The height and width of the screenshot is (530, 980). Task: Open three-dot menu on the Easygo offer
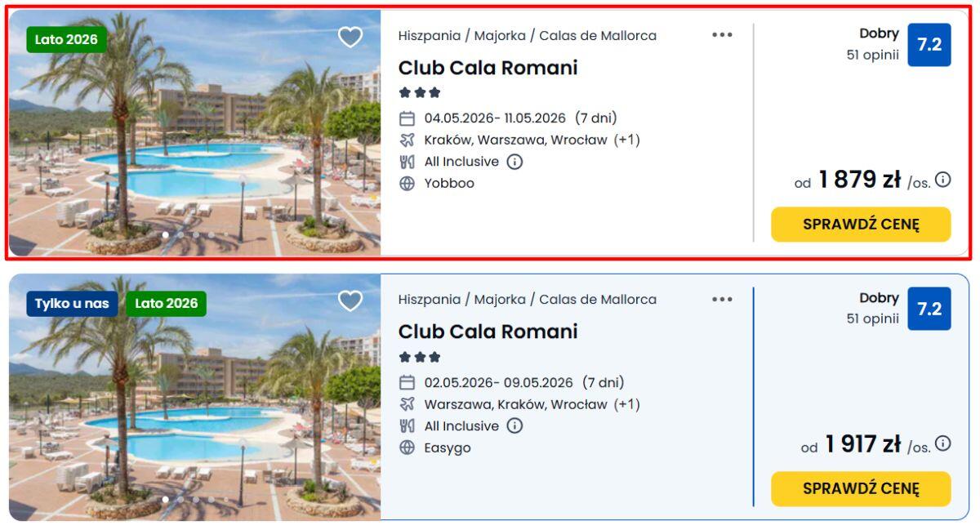click(722, 300)
